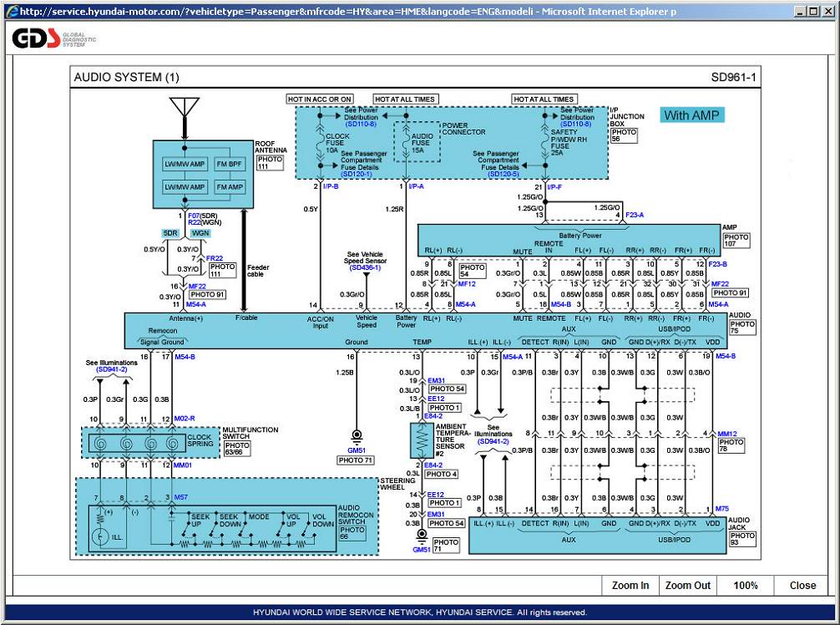The image size is (840, 625).
Task: Select the MM12 connector link
Action: (x=727, y=434)
